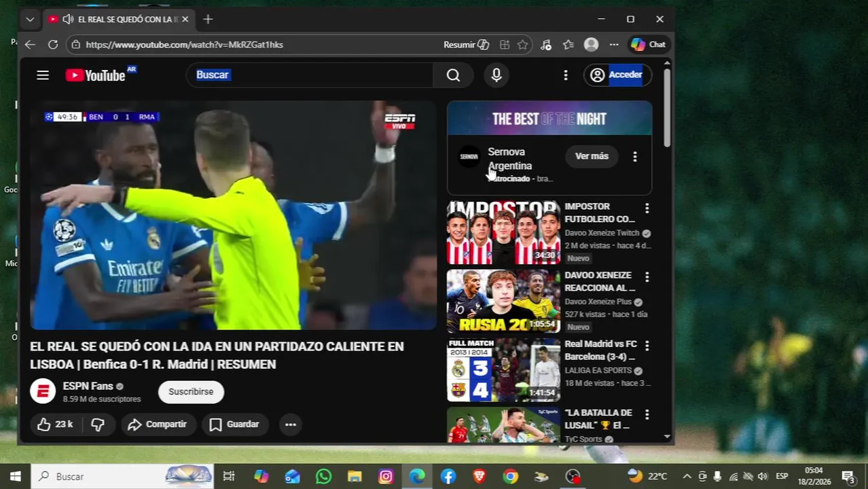Open the ESPN Fans channel avatar
Image resolution: width=868 pixels, height=489 pixels.
[43, 392]
